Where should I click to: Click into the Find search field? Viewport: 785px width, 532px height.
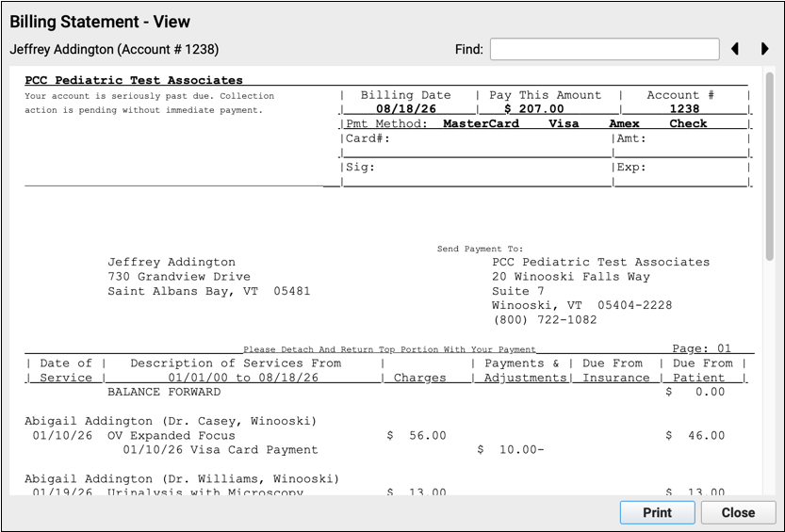click(x=605, y=49)
